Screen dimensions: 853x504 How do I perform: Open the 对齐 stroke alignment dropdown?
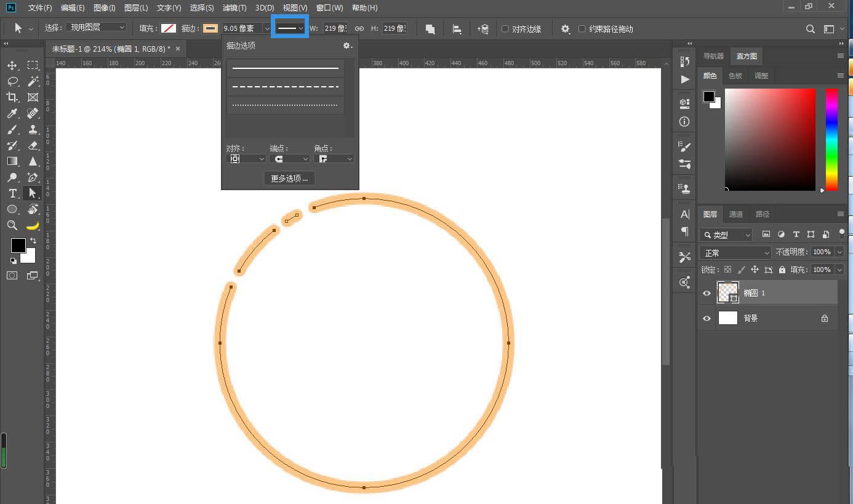pyautogui.click(x=246, y=159)
